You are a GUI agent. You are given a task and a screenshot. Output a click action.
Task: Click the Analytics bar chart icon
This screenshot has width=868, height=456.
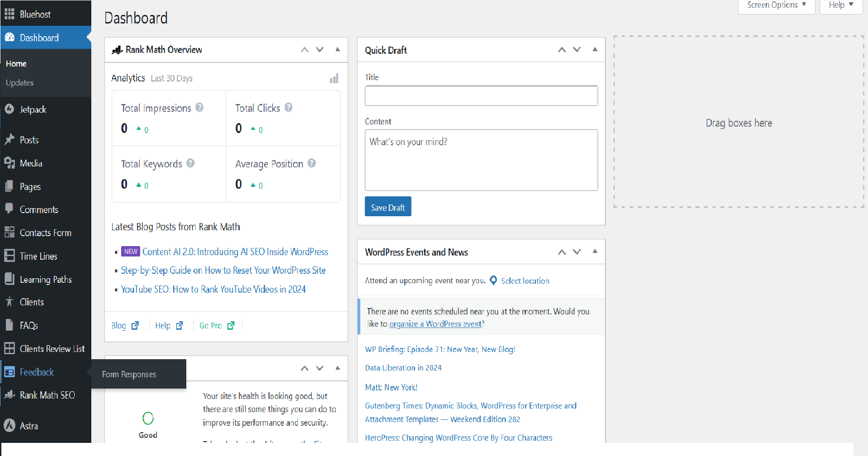point(334,79)
